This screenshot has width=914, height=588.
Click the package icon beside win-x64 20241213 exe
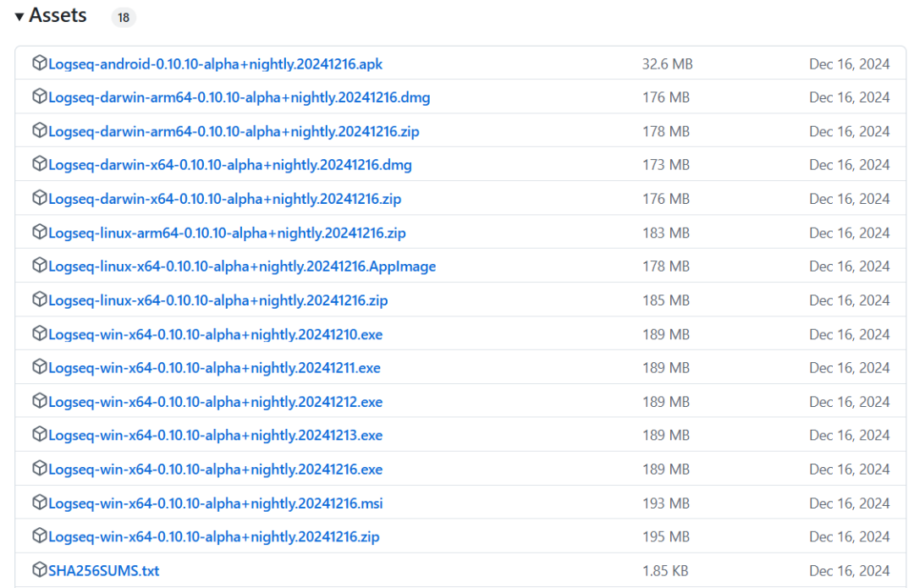(x=39, y=434)
